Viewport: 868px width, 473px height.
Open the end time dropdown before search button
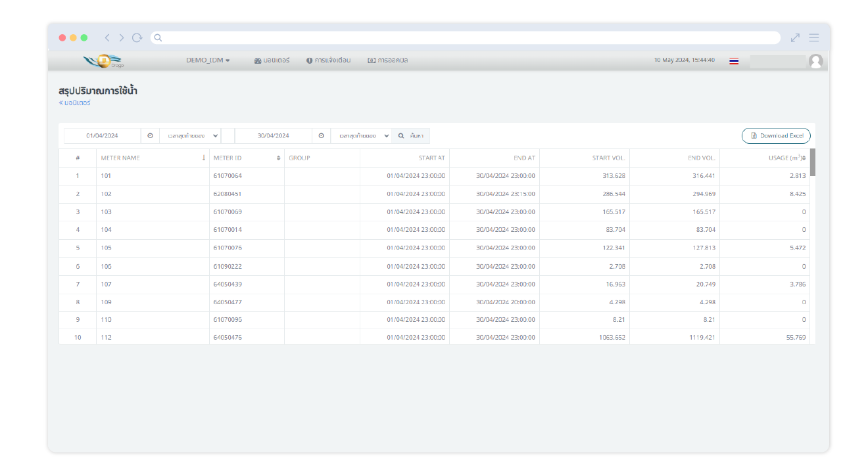pos(360,136)
